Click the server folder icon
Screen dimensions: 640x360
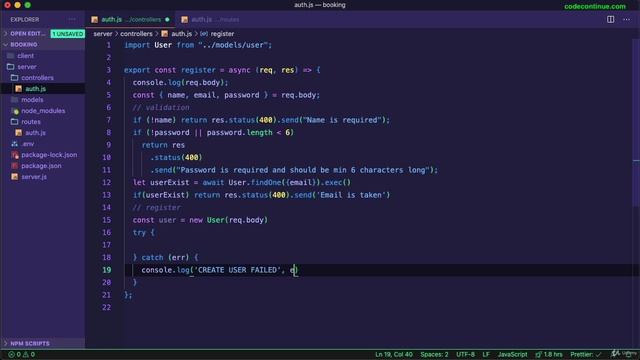[x=11, y=67]
